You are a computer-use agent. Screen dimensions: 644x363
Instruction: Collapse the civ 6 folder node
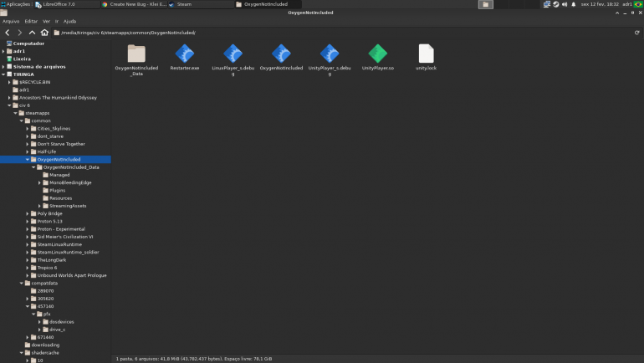9,105
